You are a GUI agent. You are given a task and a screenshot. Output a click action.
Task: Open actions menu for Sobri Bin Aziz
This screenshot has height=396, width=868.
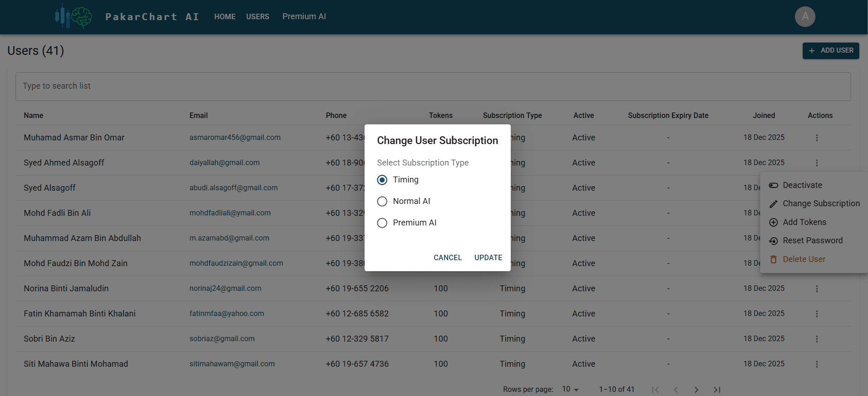tap(816, 339)
